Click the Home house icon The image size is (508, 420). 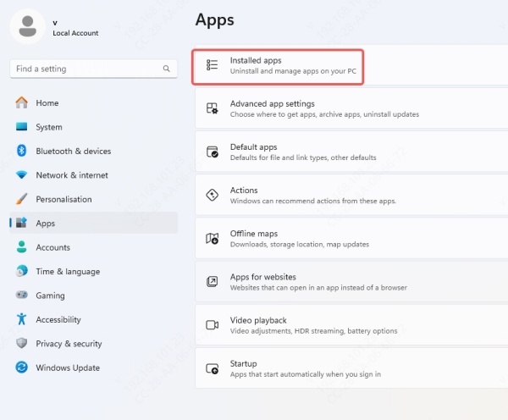pos(22,102)
